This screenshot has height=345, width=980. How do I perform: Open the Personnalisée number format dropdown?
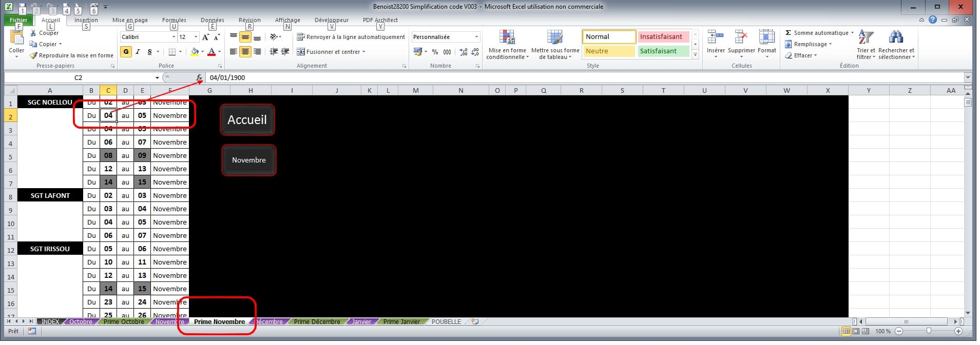476,37
